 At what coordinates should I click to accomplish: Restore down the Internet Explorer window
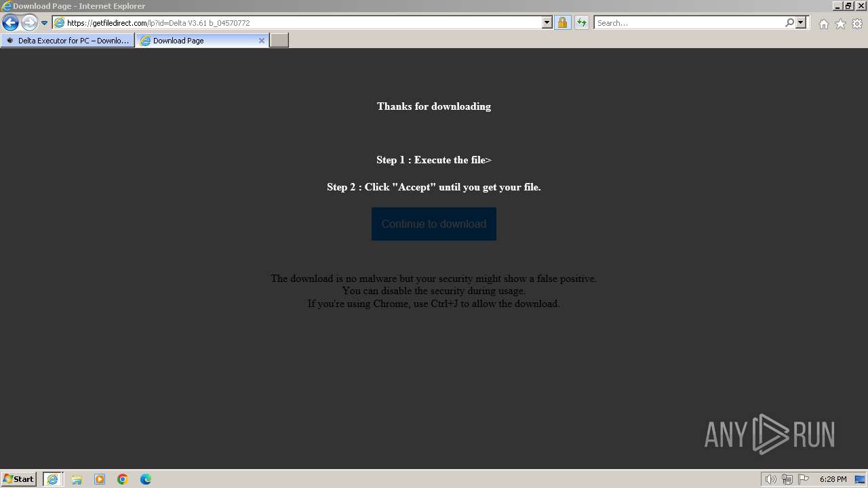[848, 6]
